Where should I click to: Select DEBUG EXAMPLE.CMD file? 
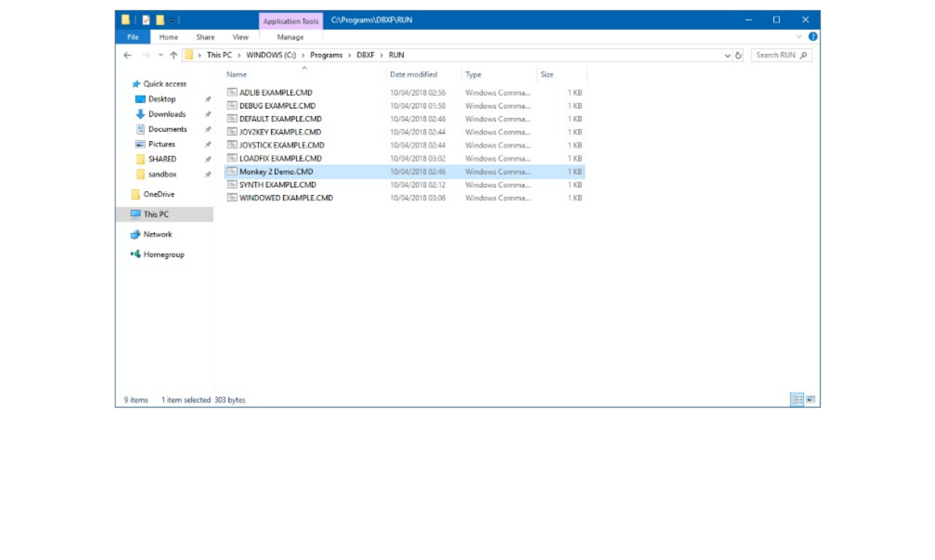pos(405,106)
